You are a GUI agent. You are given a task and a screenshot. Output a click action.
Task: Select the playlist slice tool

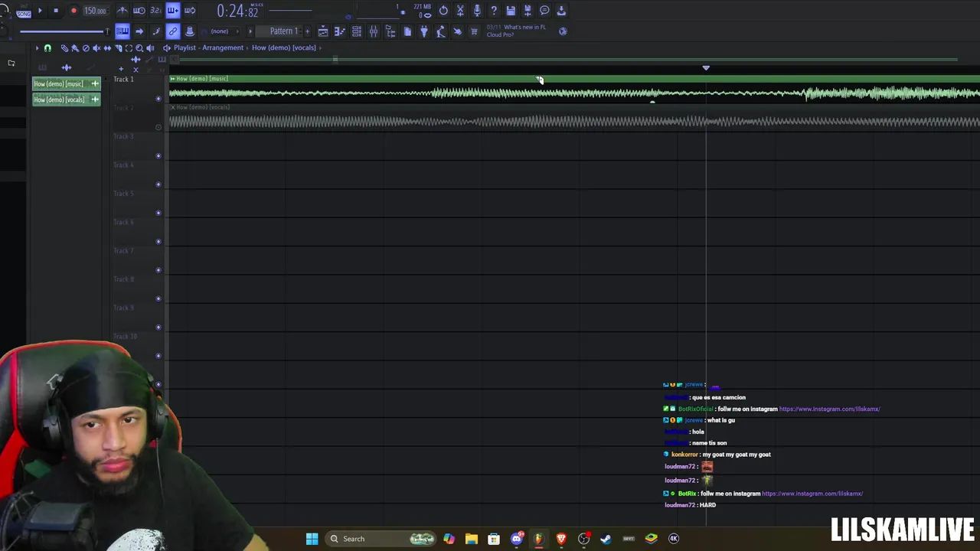pyautogui.click(x=118, y=48)
